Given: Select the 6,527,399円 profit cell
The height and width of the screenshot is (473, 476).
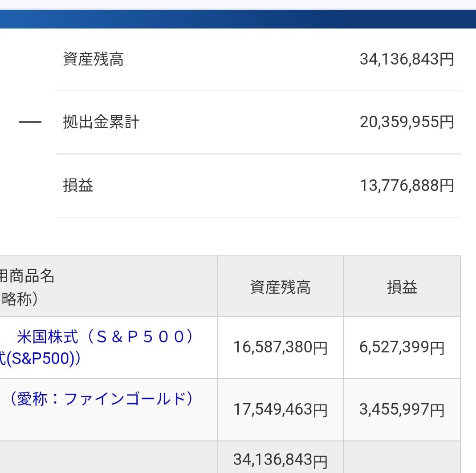Looking at the screenshot, I should click(402, 348).
